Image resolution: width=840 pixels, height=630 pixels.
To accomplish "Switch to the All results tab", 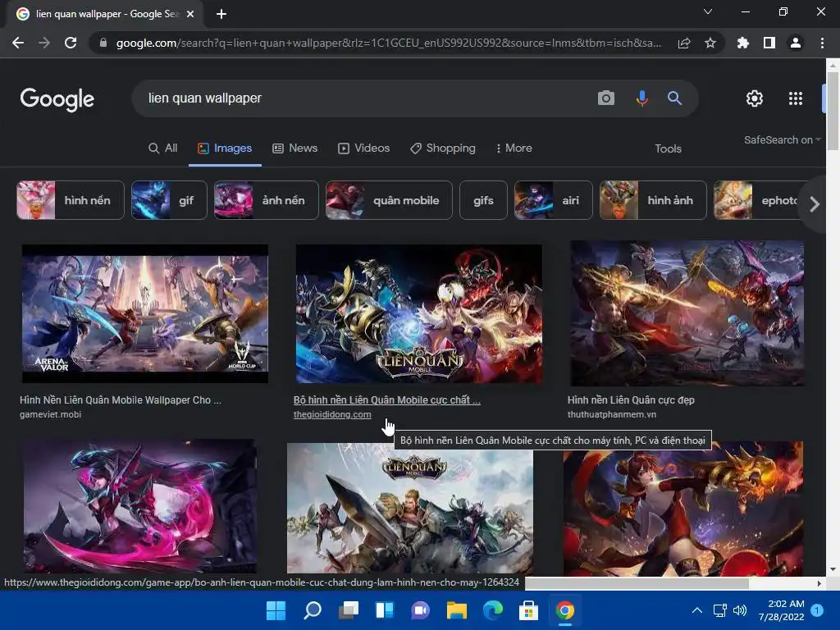I will pyautogui.click(x=163, y=148).
